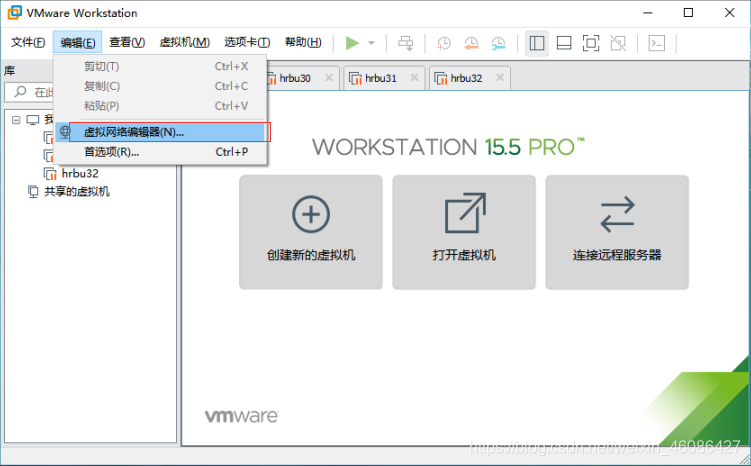751x466 pixels.
Task: Close the 编辑(E) menu
Action: 78,42
